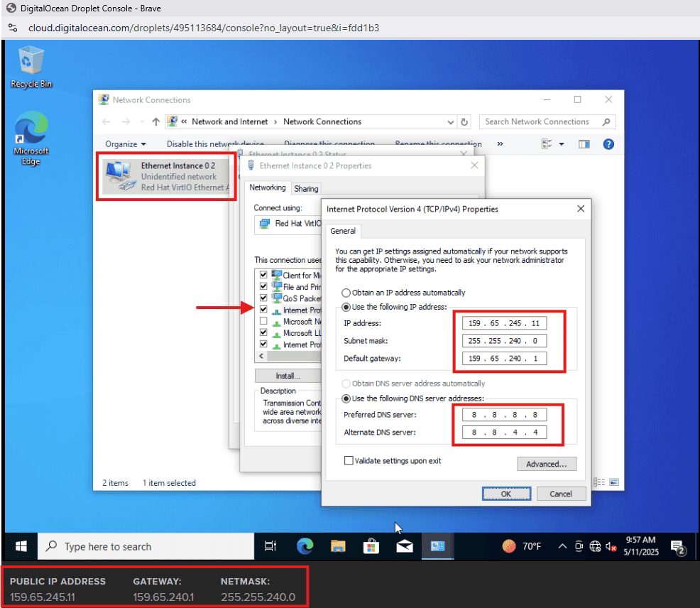
Task: Open the view options dropdown arrow
Action: 562,144
